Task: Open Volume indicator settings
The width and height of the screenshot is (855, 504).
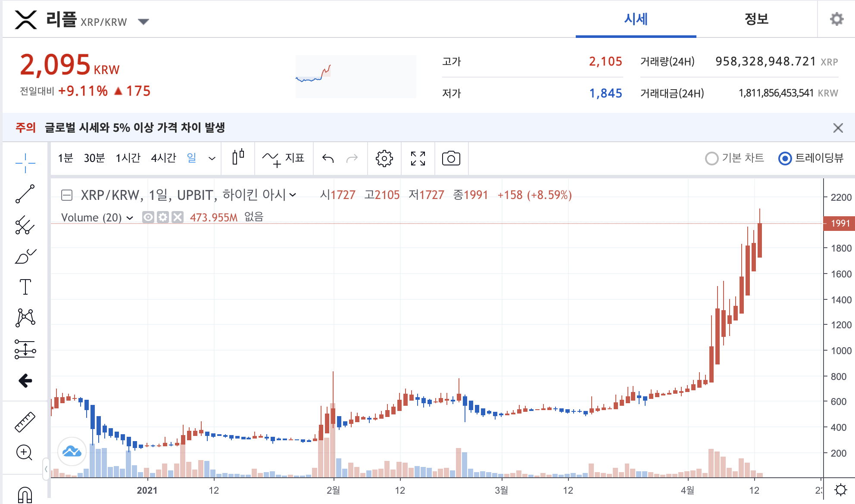Action: [x=162, y=217]
